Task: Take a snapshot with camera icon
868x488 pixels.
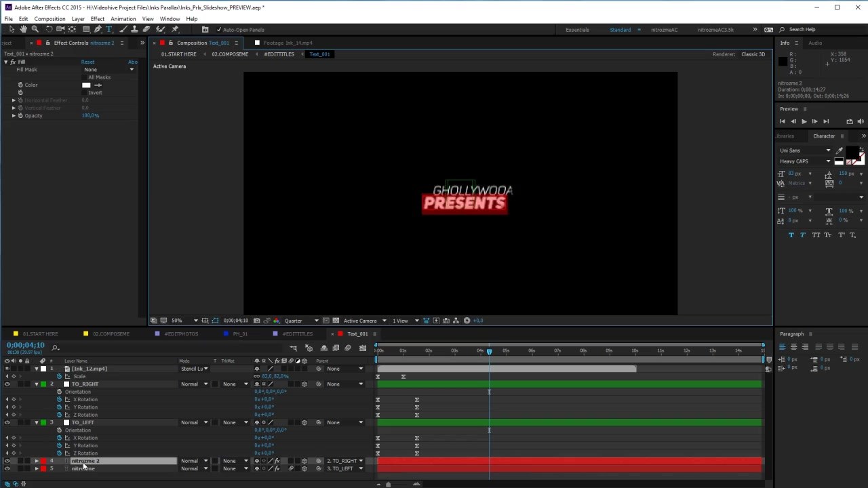Action: pos(255,321)
